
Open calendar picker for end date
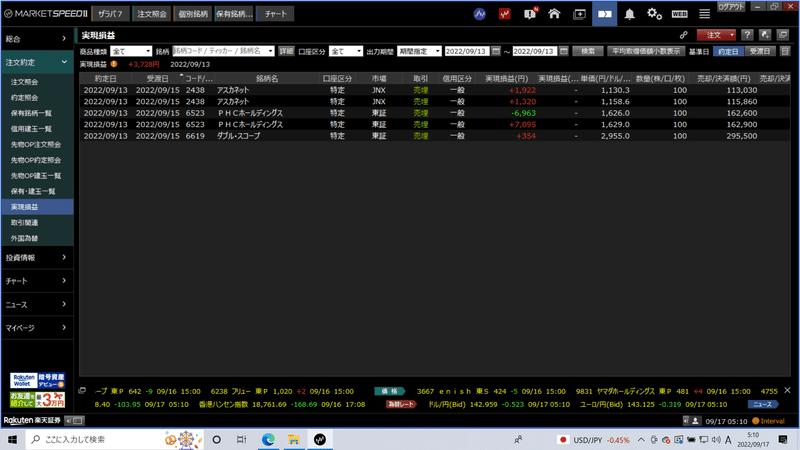pyautogui.click(x=563, y=51)
